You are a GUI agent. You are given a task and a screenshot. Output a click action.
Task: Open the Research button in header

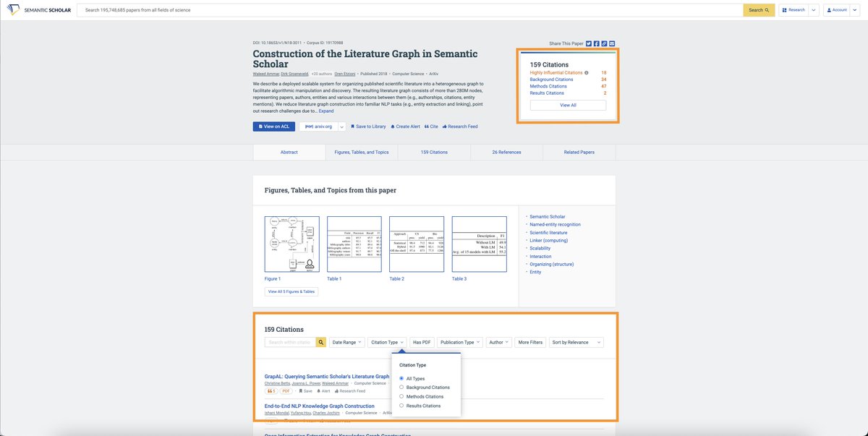[793, 10]
